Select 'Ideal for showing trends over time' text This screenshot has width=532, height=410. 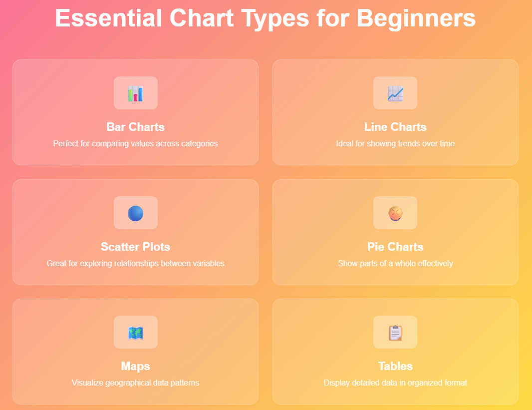point(395,143)
